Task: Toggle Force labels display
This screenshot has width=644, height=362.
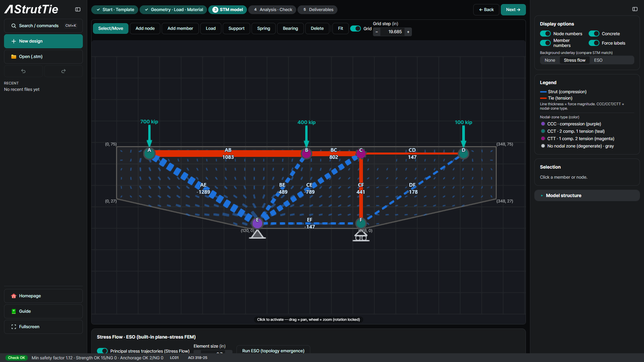Action: point(594,43)
